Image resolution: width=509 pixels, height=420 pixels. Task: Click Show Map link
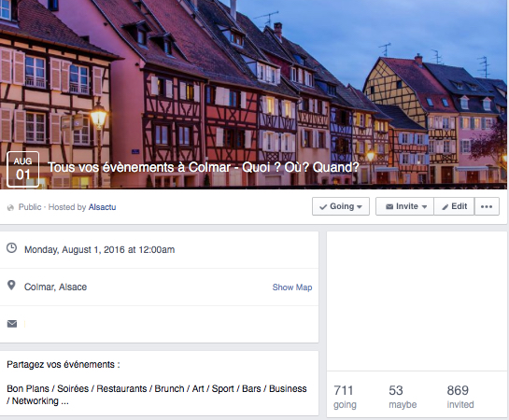[x=292, y=287]
